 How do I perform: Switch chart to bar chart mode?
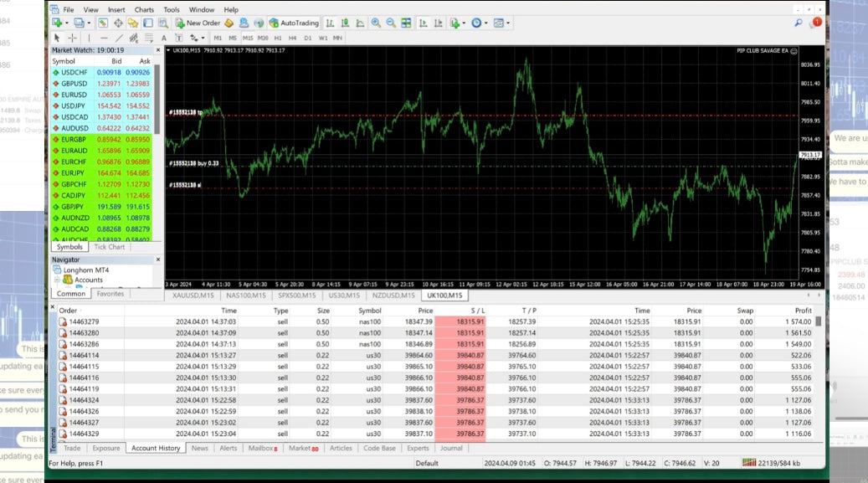tap(330, 23)
